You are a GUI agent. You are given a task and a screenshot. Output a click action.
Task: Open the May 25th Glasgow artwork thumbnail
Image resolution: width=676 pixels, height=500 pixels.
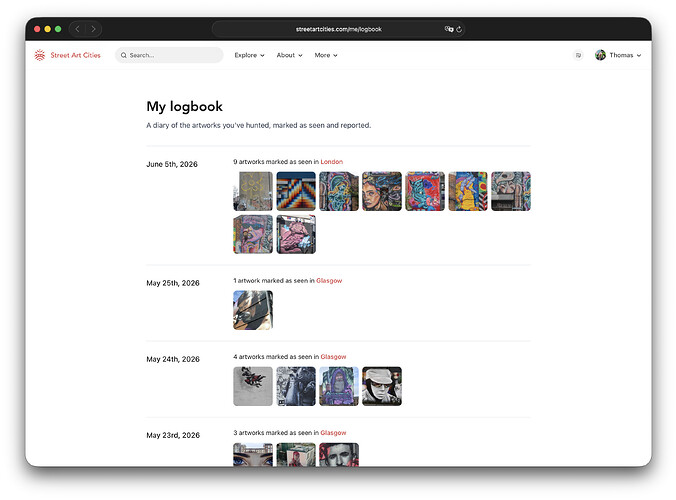(x=253, y=310)
